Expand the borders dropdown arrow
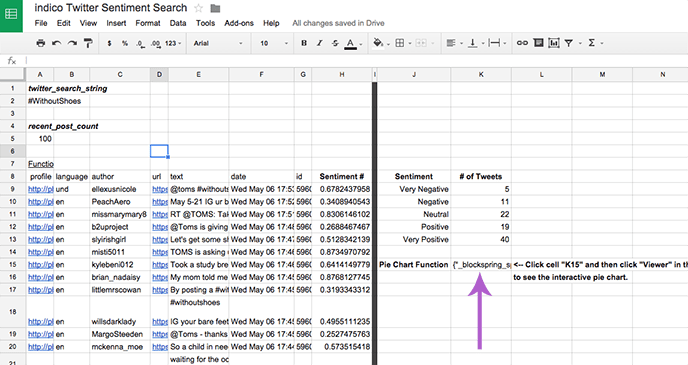The image size is (688, 365). 410,43
